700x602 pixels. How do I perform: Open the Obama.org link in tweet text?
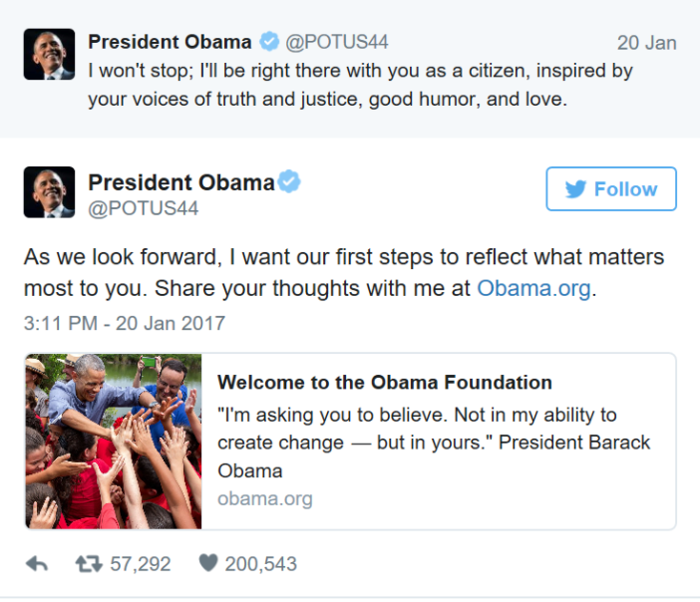(x=534, y=288)
